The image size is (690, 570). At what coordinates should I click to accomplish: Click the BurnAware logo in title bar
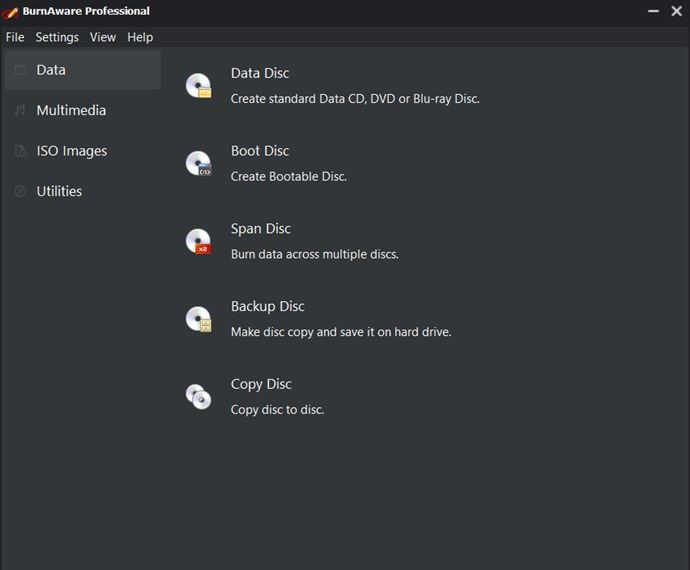tap(10, 12)
